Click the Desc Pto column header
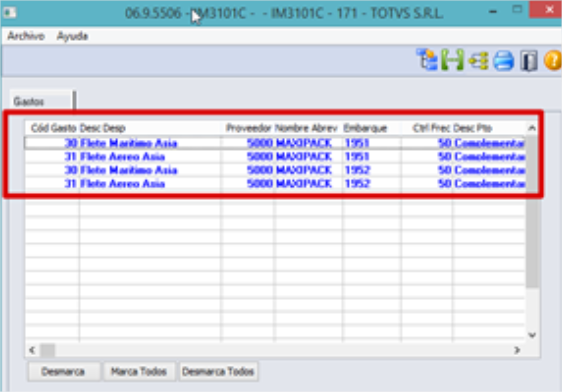562x392 pixels. coord(489,128)
